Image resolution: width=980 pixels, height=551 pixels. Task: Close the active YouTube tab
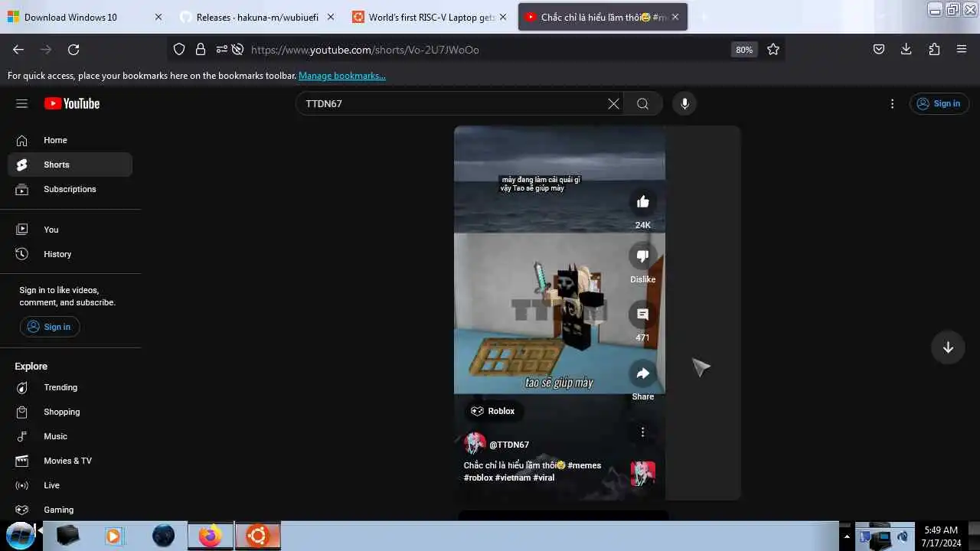[675, 17]
